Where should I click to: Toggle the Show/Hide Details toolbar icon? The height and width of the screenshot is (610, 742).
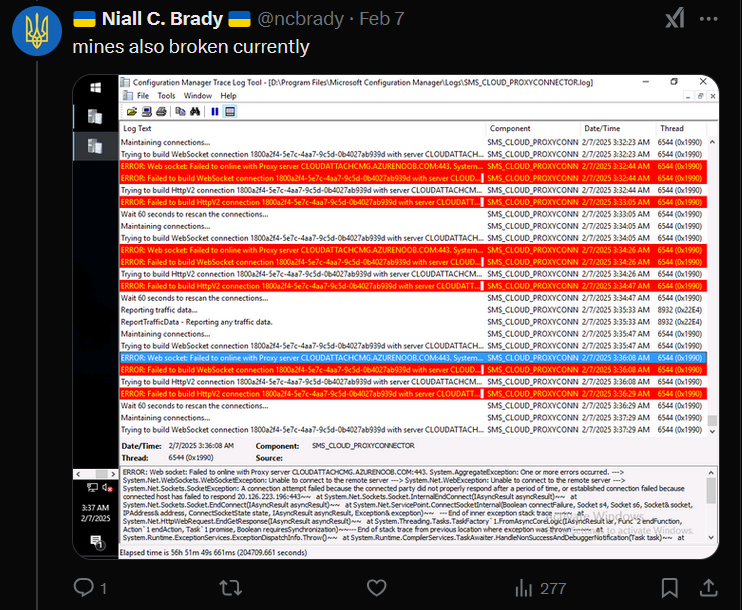[230, 112]
